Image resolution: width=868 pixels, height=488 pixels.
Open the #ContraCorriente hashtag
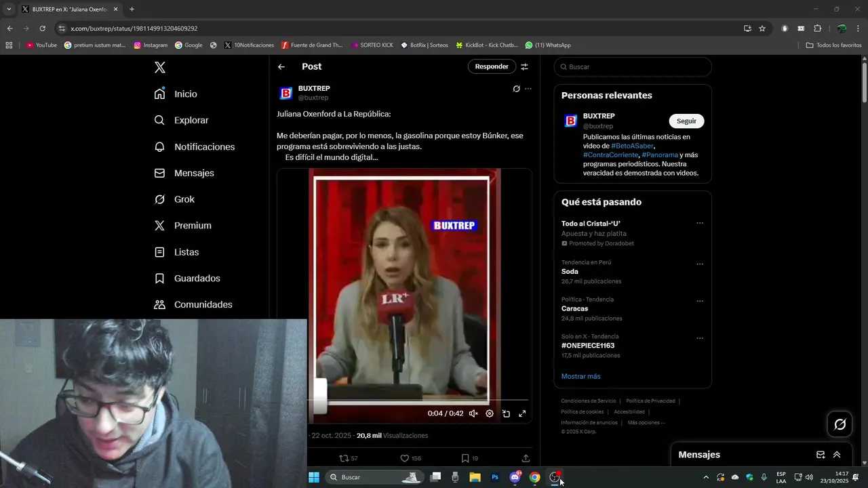610,155
